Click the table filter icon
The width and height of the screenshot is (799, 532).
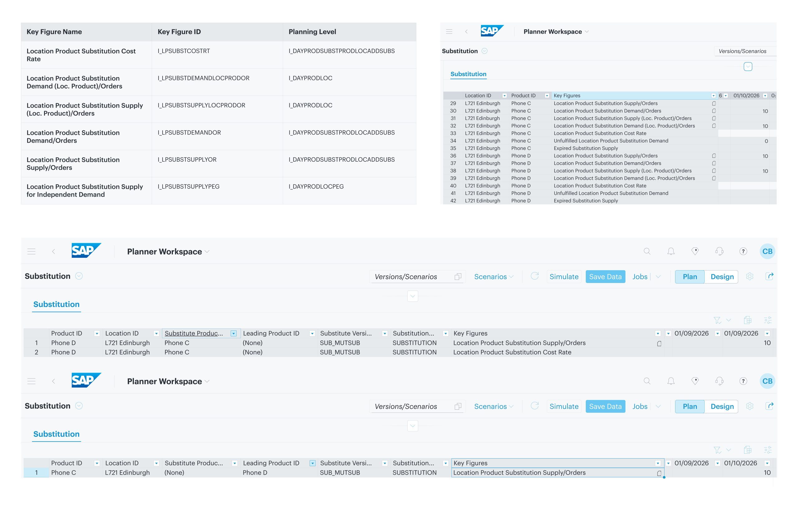tap(717, 320)
